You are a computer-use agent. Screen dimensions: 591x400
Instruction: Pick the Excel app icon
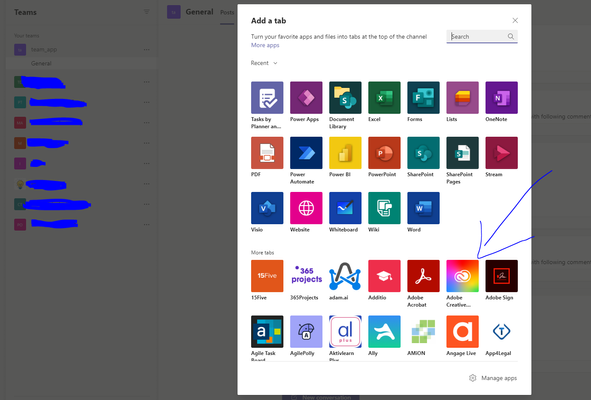384,98
